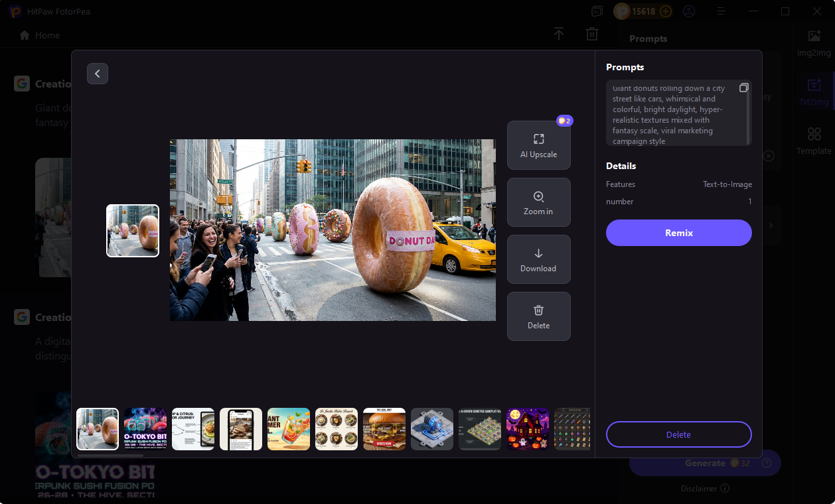Open the user account profile icon
The height and width of the screenshot is (504, 835).
[x=689, y=11]
